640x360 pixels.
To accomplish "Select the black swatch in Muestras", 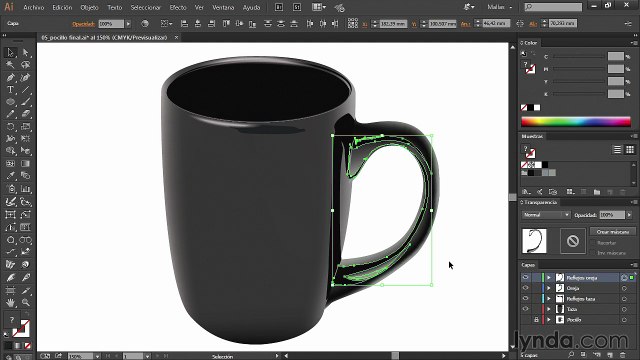I will click(545, 165).
